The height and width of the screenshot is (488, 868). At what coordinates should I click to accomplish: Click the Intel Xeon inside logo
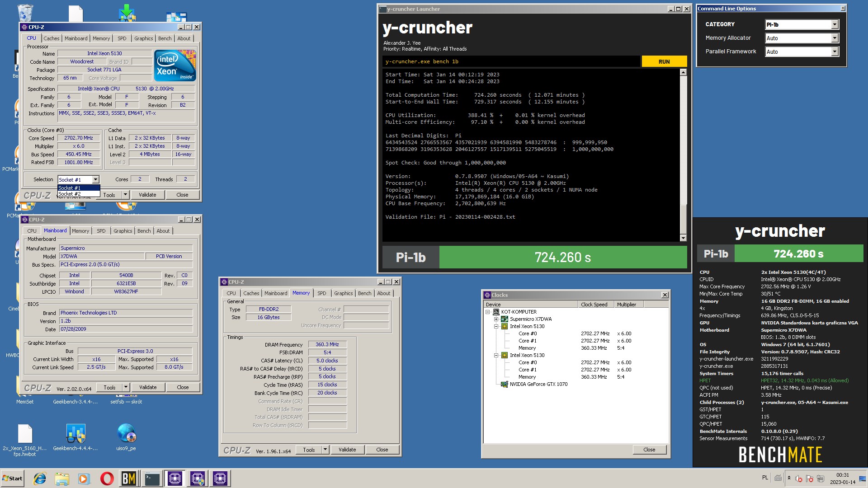[175, 66]
